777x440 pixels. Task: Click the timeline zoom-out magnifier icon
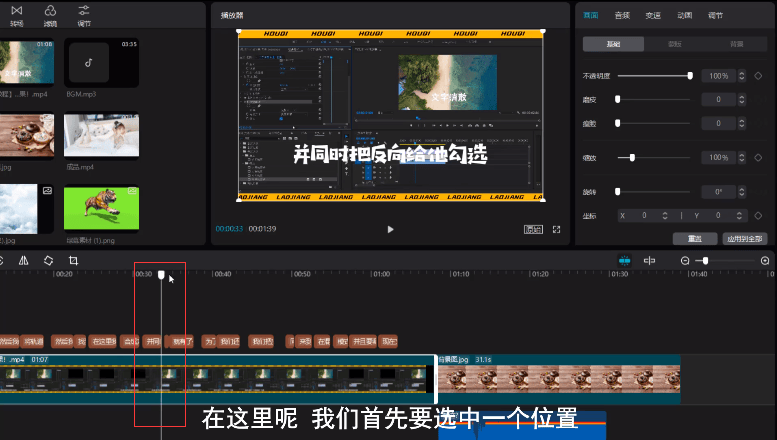click(685, 261)
